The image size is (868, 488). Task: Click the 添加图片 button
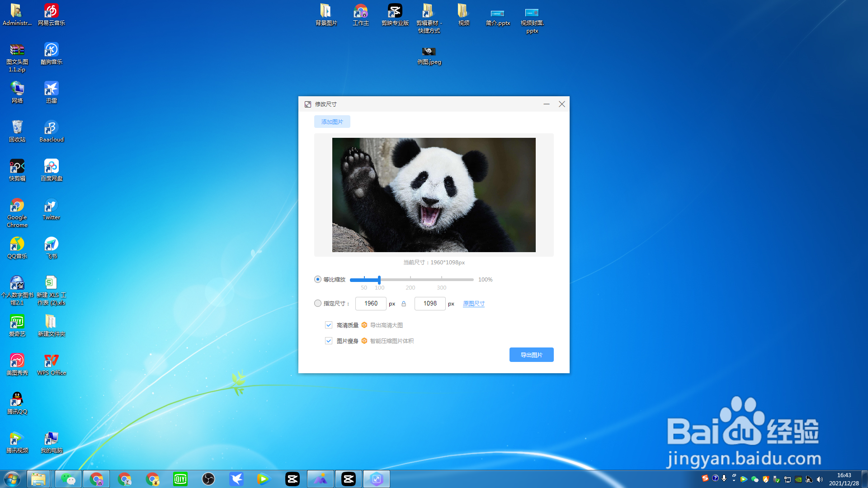(x=332, y=122)
